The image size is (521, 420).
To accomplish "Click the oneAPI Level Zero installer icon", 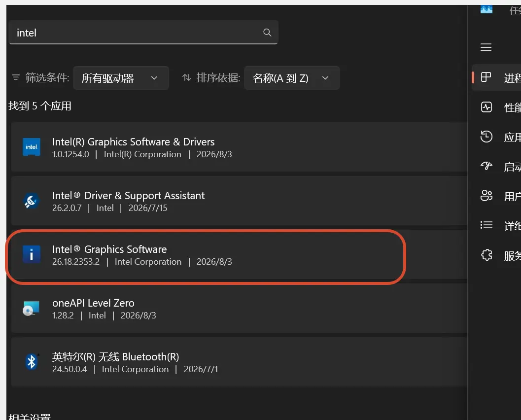I will coord(31,309).
